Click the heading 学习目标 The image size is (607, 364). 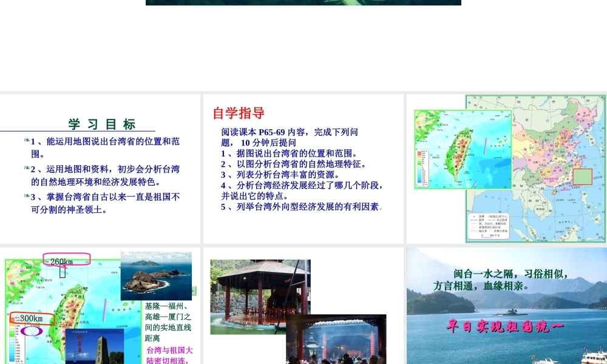(102, 124)
